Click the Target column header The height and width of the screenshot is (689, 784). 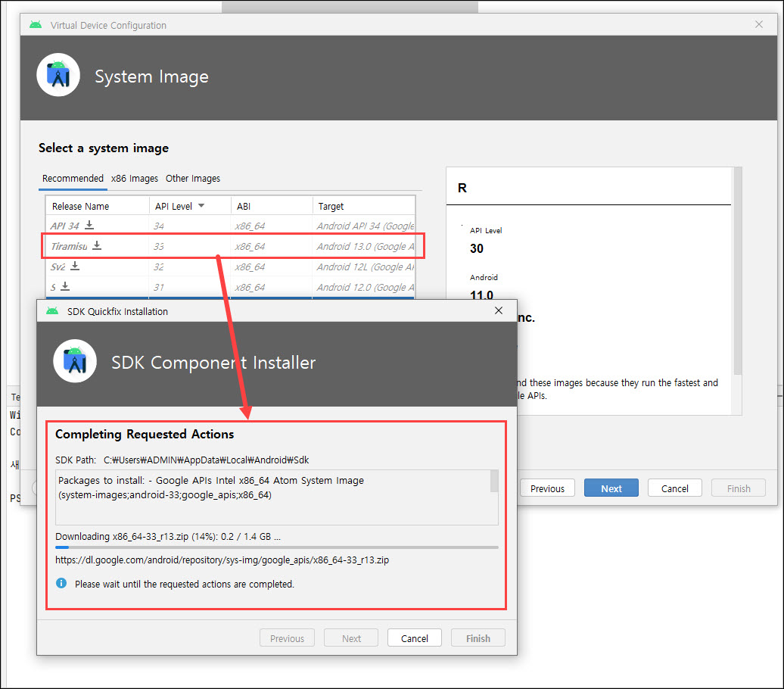coord(364,206)
